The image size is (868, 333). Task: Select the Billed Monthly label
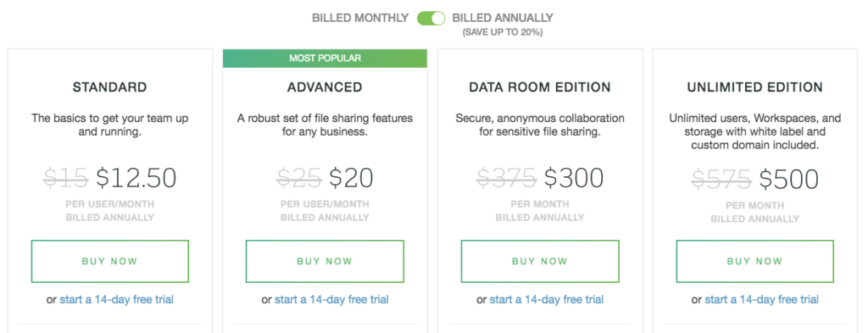[x=360, y=19]
